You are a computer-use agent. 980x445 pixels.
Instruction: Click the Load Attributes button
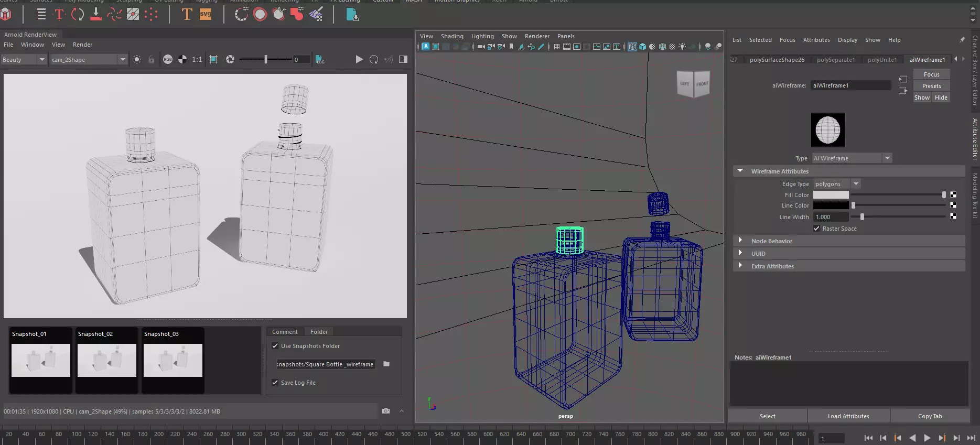(848, 416)
